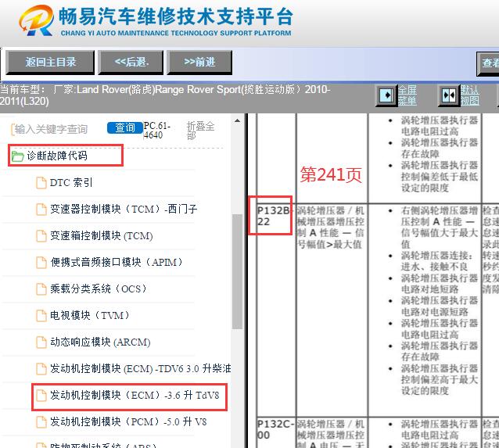Click the full-screen menu icon

point(386,95)
